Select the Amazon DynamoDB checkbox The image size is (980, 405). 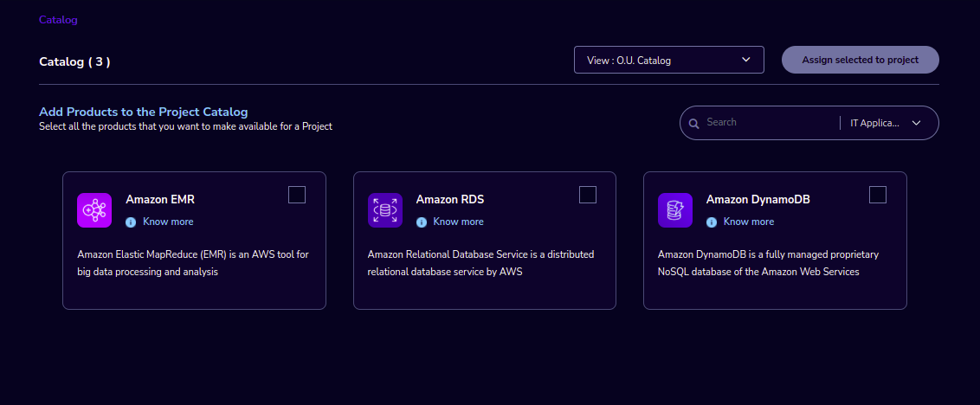878,195
